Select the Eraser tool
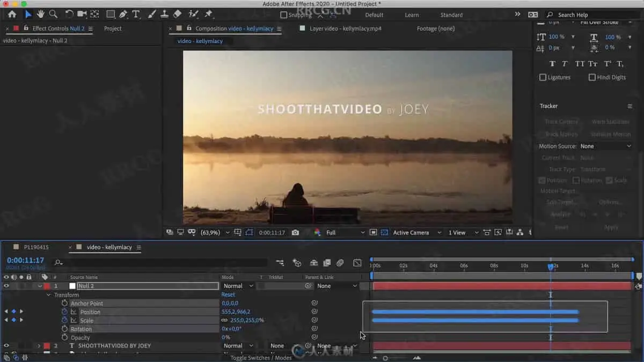This screenshot has width=644, height=362. click(x=178, y=14)
